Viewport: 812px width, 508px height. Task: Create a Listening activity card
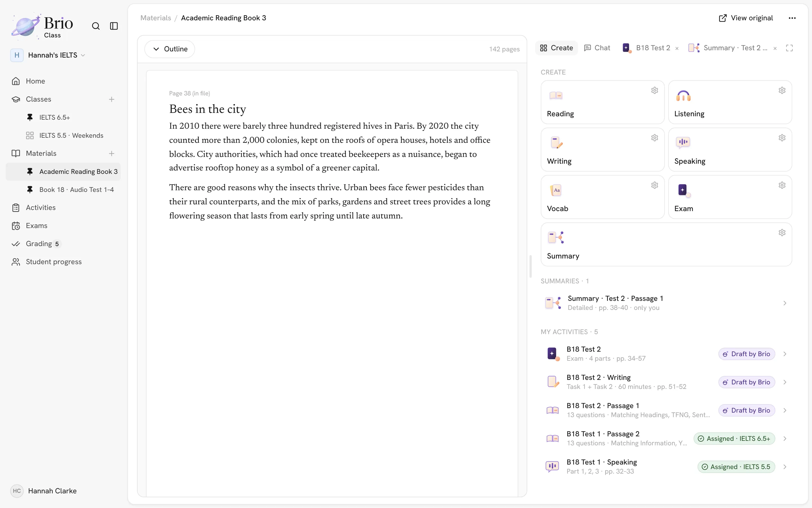pyautogui.click(x=730, y=102)
